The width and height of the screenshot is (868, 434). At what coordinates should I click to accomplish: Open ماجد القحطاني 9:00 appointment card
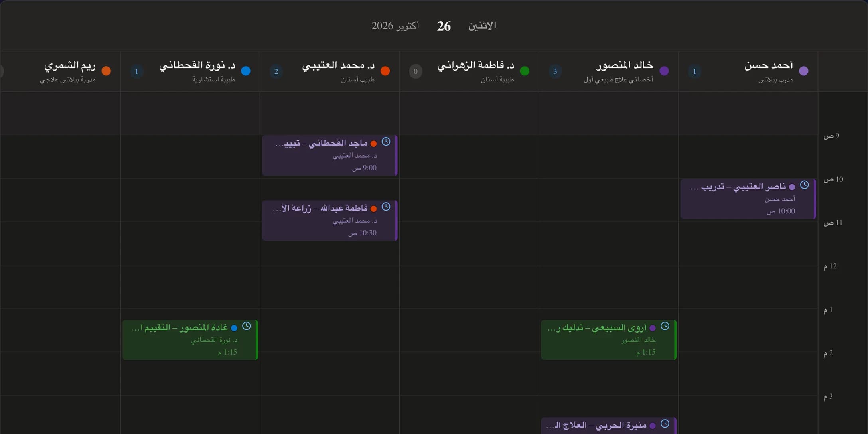[x=329, y=155]
